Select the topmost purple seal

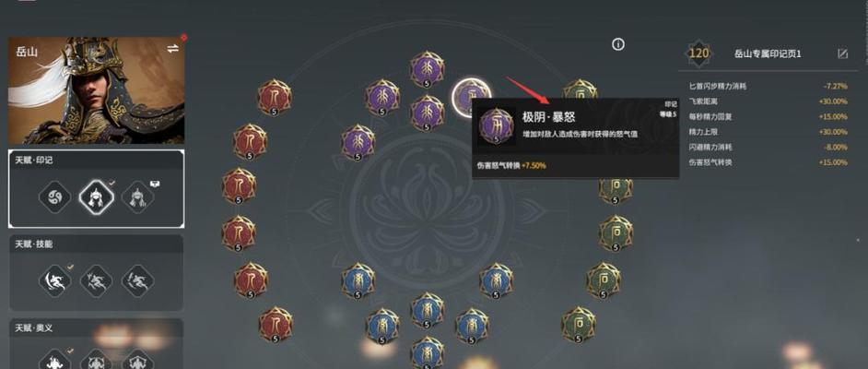(x=427, y=69)
